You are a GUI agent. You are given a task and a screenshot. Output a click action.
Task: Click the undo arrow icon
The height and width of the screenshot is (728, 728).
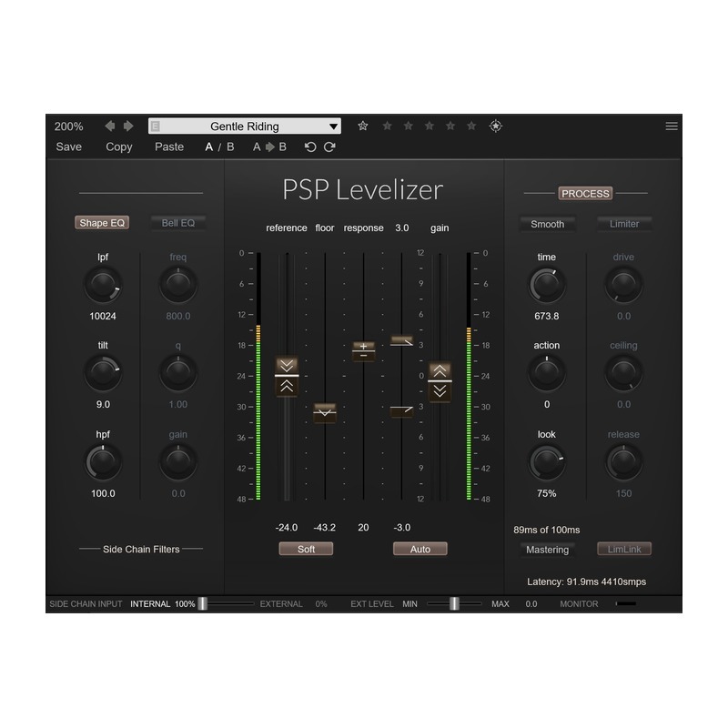(310, 147)
